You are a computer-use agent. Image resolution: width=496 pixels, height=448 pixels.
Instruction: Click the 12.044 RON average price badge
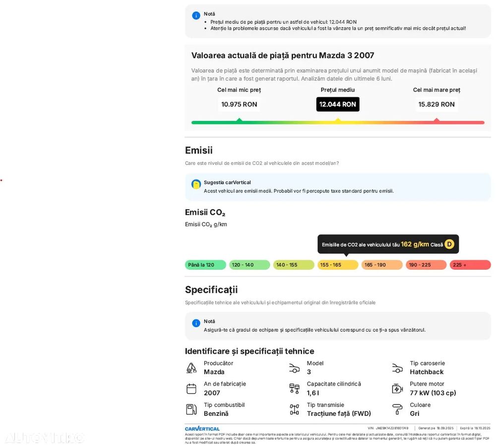[x=338, y=104]
